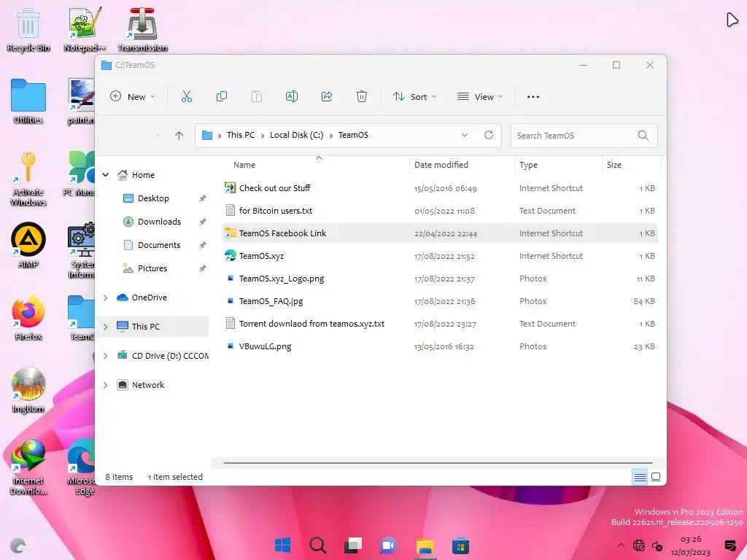Click the search magnifier icon in Explorer
Image resolution: width=747 pixels, height=560 pixels.
[643, 136]
